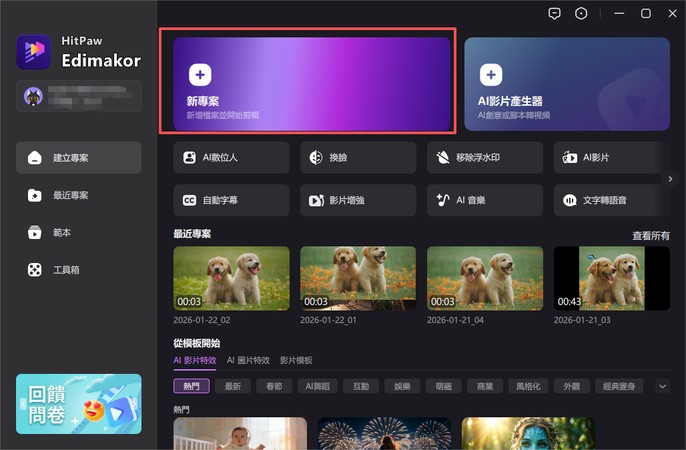Click the AI影片 robot camera icon

[x=570, y=157]
